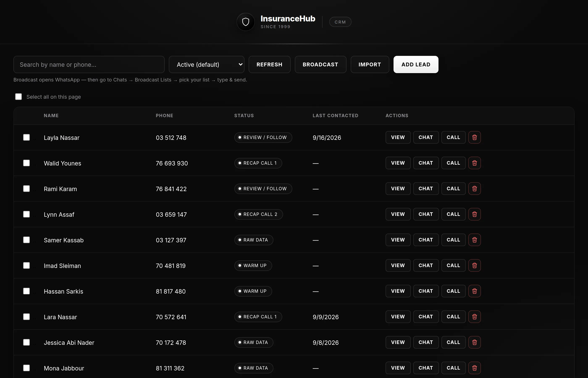Screen dimensions: 588x378
Task: Open the Broadcast button
Action: [x=320, y=64]
